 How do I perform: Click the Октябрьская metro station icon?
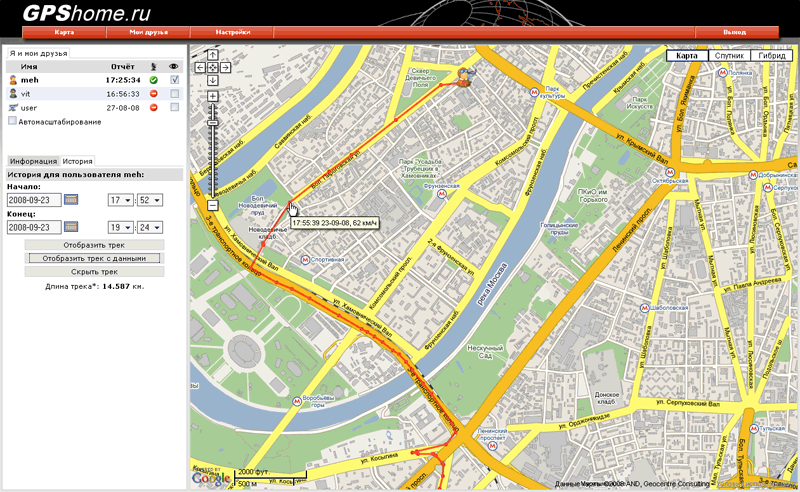click(x=670, y=173)
